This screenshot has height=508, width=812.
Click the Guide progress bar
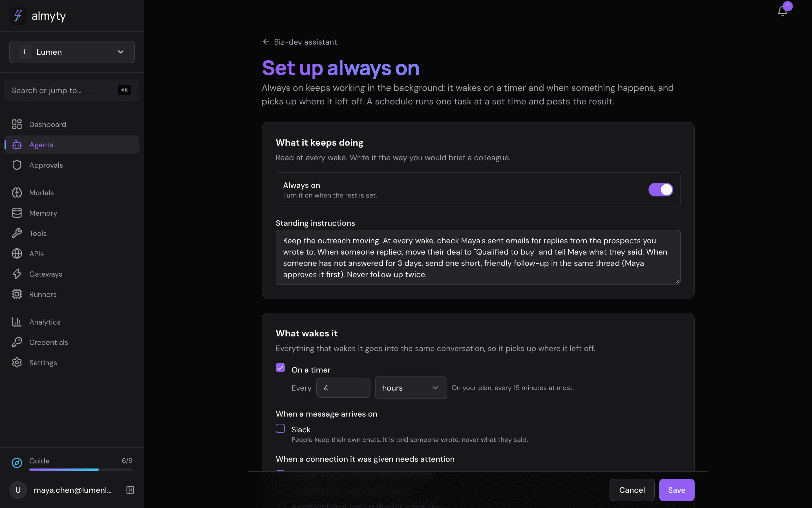[81, 470]
